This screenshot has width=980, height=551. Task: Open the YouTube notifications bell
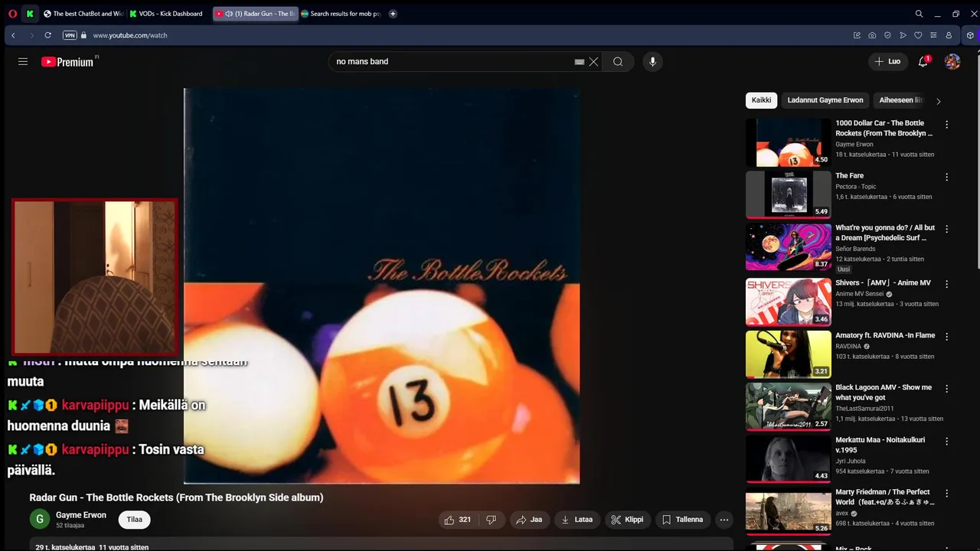pos(923,62)
